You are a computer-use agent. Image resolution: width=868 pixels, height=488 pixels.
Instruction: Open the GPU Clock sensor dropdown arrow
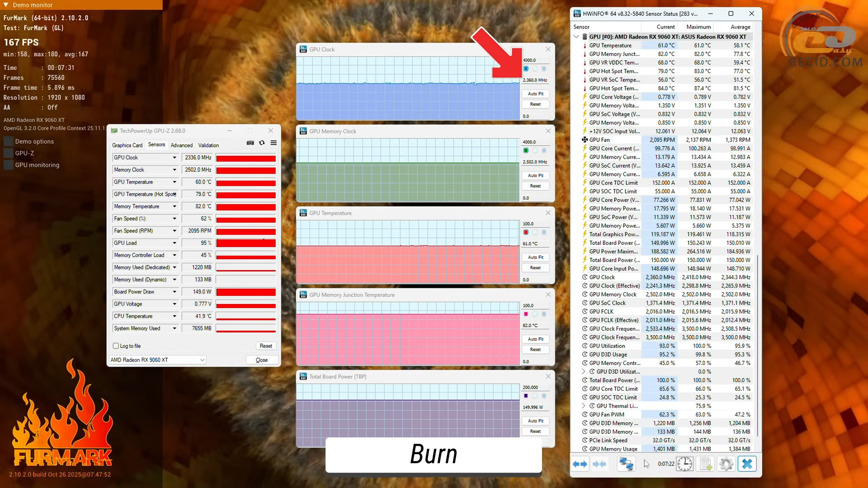click(175, 158)
